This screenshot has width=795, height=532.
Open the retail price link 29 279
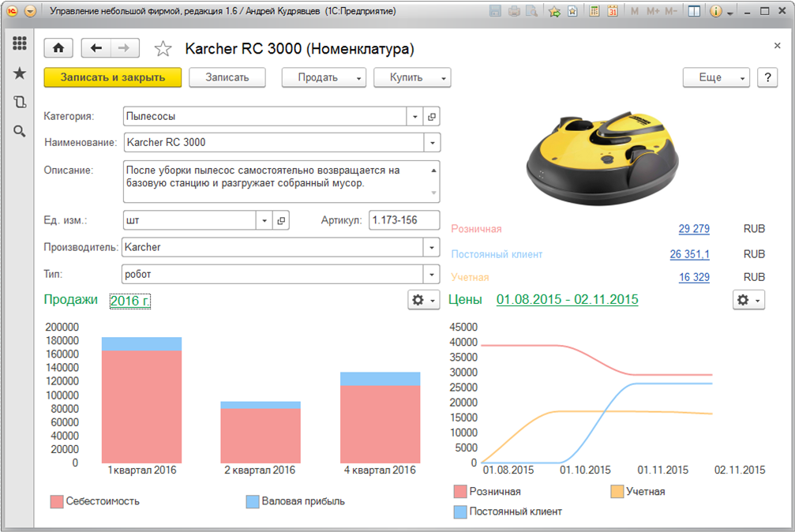point(693,229)
